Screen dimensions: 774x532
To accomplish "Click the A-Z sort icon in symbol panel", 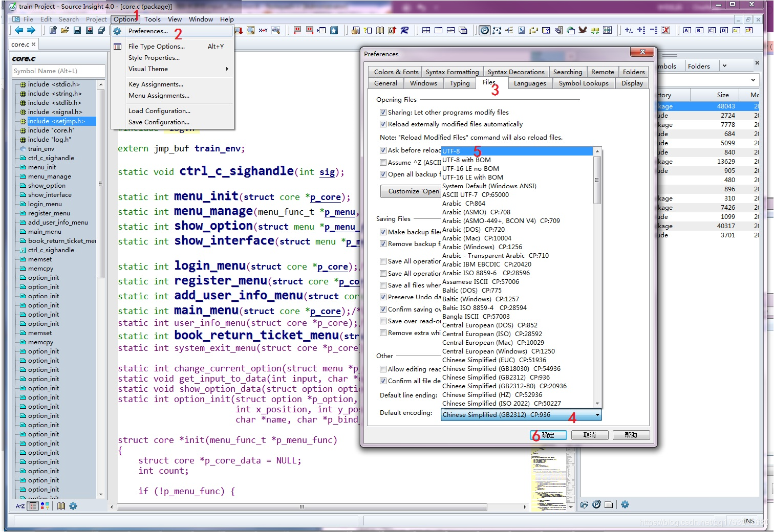I will pyautogui.click(x=20, y=506).
